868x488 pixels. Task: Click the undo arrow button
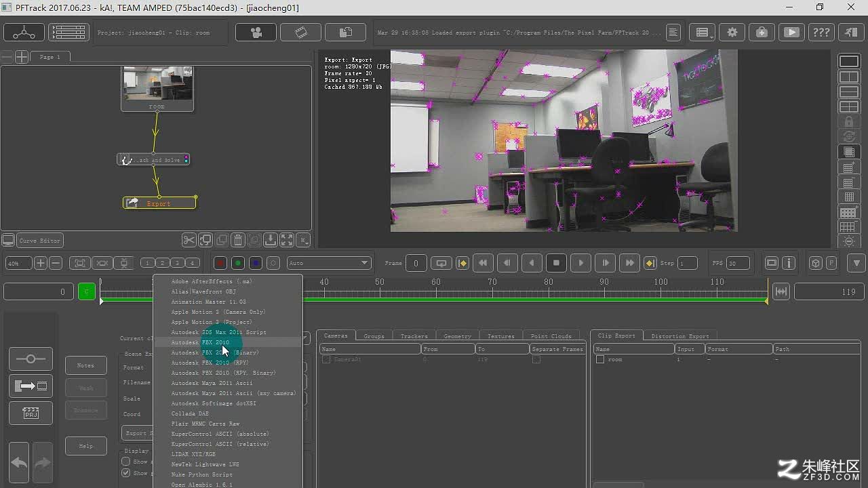point(19,462)
